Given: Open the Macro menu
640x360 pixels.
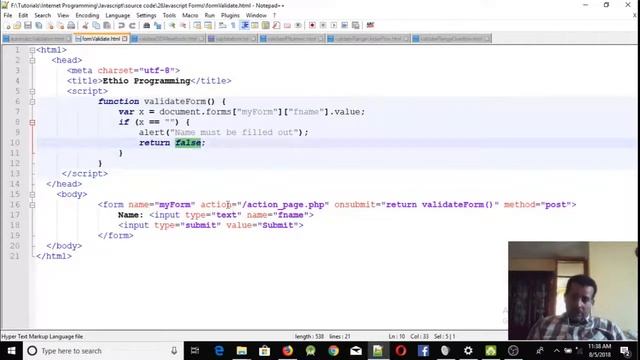Looking at the screenshot, I should [x=190, y=15].
